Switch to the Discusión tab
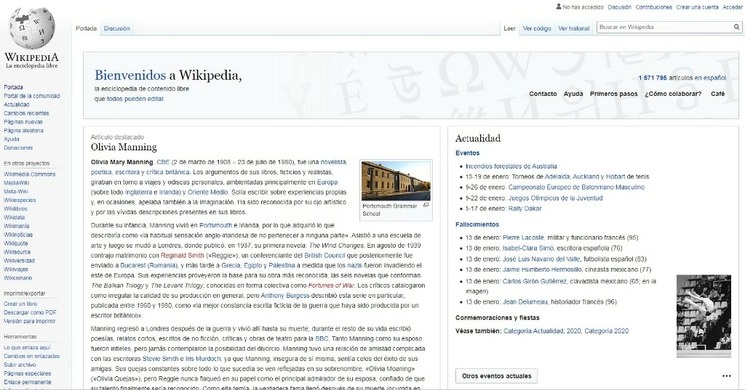 click(117, 29)
